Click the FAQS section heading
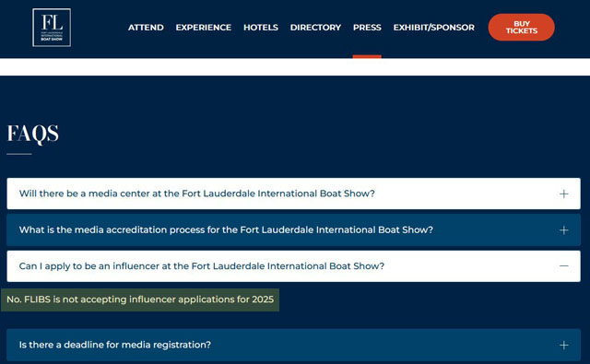The width and height of the screenshot is (590, 364). [33, 134]
